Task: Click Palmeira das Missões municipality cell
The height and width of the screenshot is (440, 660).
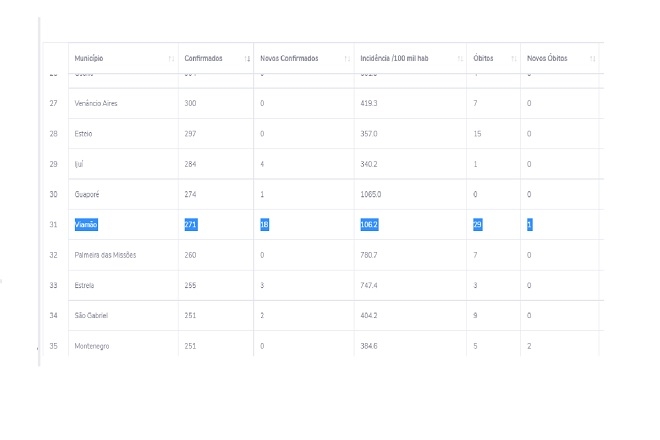Action: click(105, 255)
